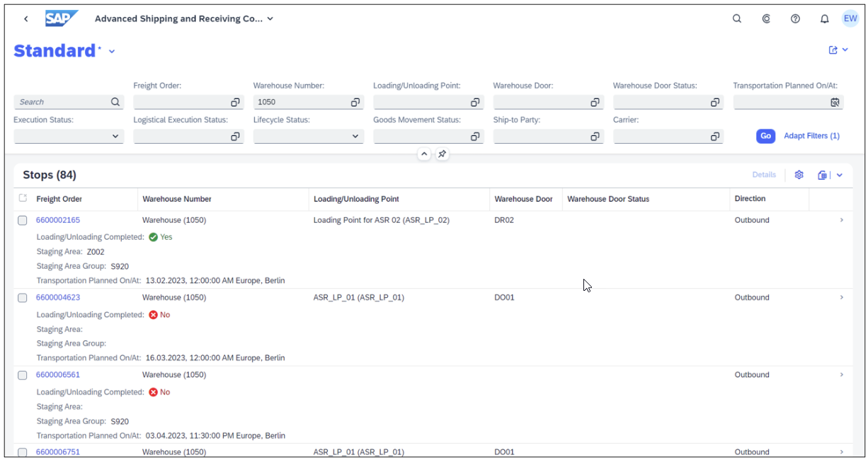868x460 pixels.
Task: Open value help for Warehouse Number filter
Action: [x=355, y=102]
